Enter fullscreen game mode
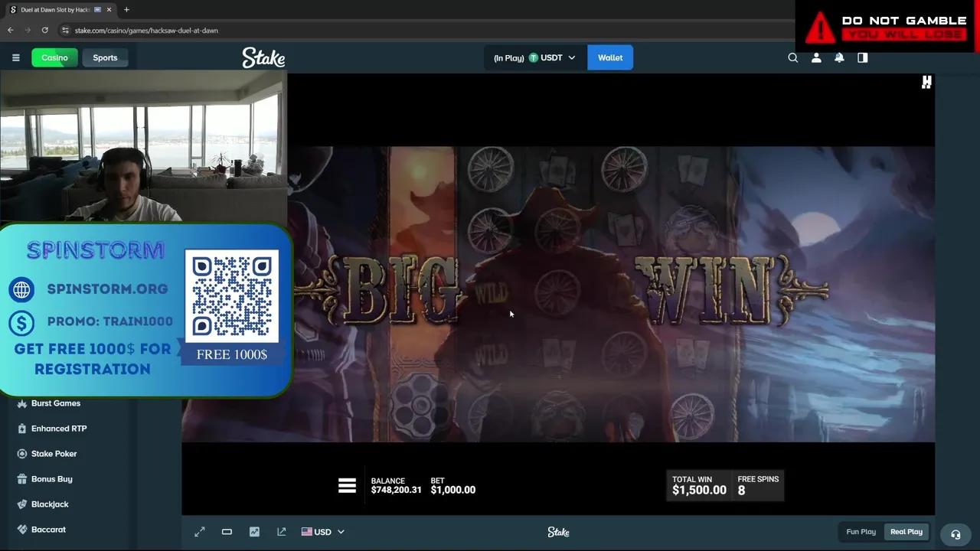The width and height of the screenshot is (980, 551). coord(200,532)
